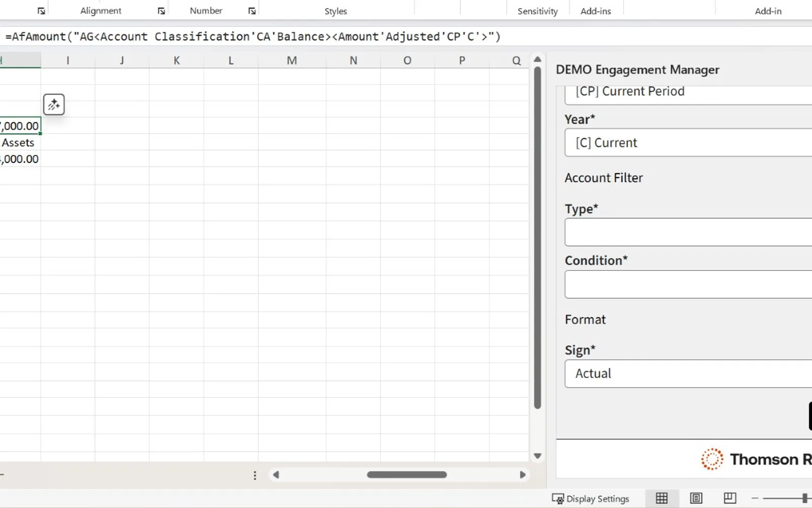The image size is (812, 508).
Task: Switch to Page Break Preview icon
Action: pos(730,498)
